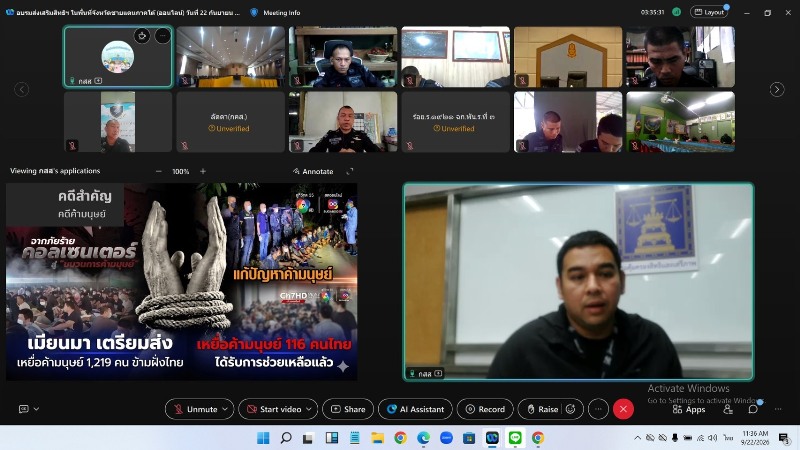Click the Annotate pencil icon
Screen dimensions: 800x450
point(296,171)
